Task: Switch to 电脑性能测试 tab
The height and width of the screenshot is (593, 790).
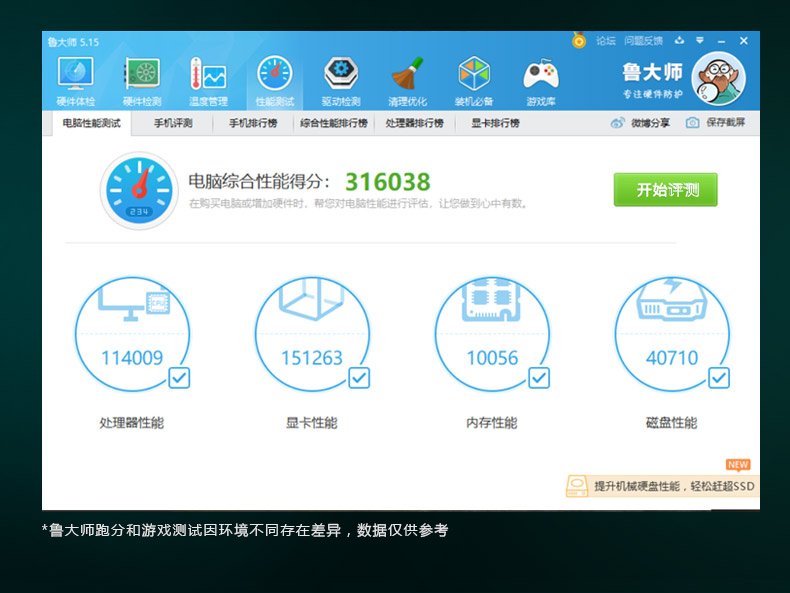Action: [x=92, y=123]
